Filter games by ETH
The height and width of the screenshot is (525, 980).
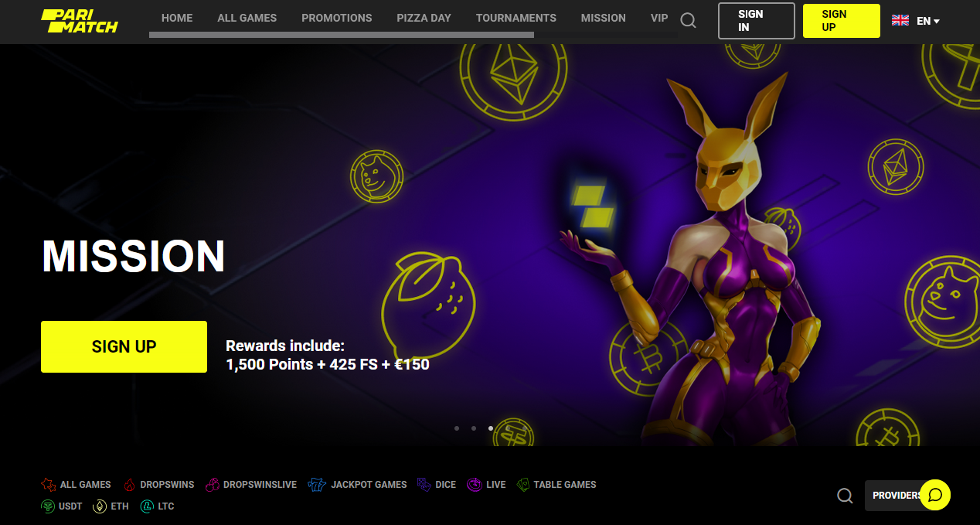coord(111,506)
